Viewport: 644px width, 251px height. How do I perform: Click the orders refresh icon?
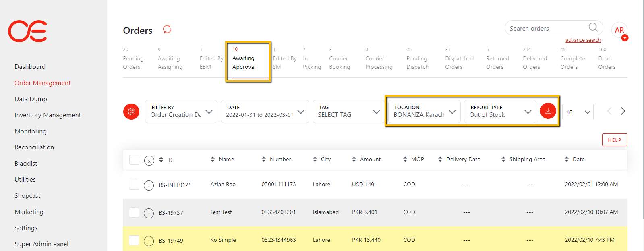[x=167, y=29]
